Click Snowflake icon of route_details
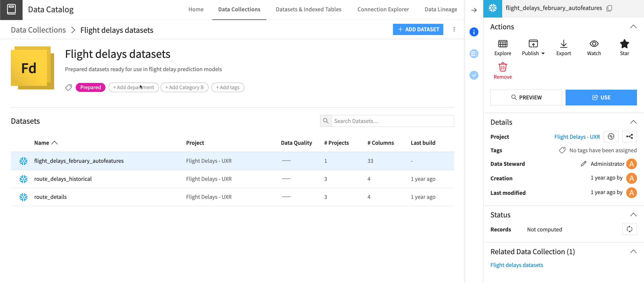Viewport: 644px width, 283px height. [x=23, y=197]
